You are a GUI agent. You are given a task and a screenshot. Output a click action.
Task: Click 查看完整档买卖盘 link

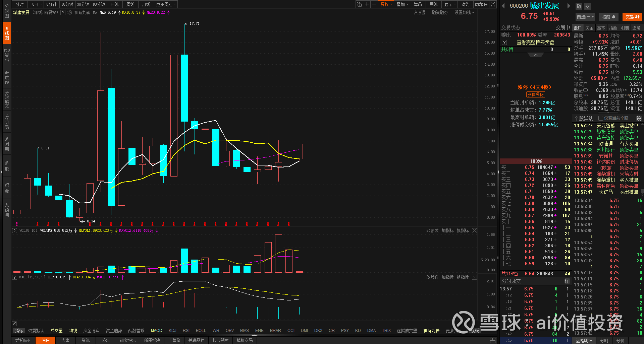click(x=535, y=43)
